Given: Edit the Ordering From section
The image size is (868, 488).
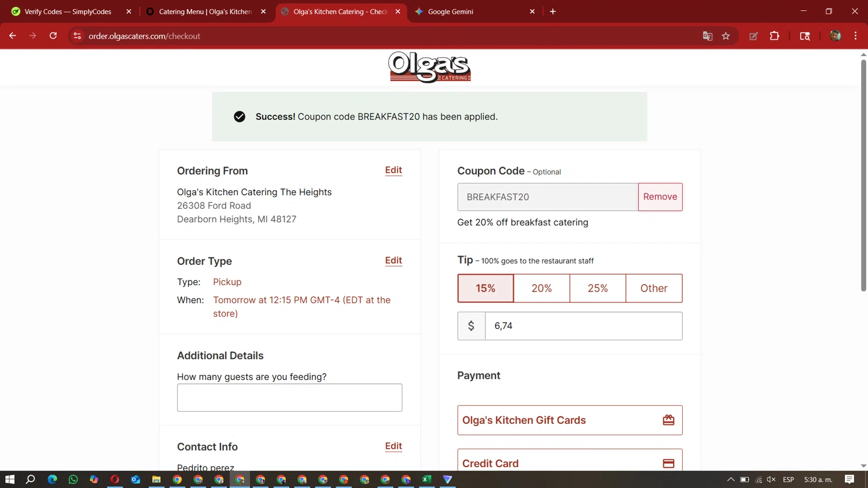Looking at the screenshot, I should [x=393, y=170].
